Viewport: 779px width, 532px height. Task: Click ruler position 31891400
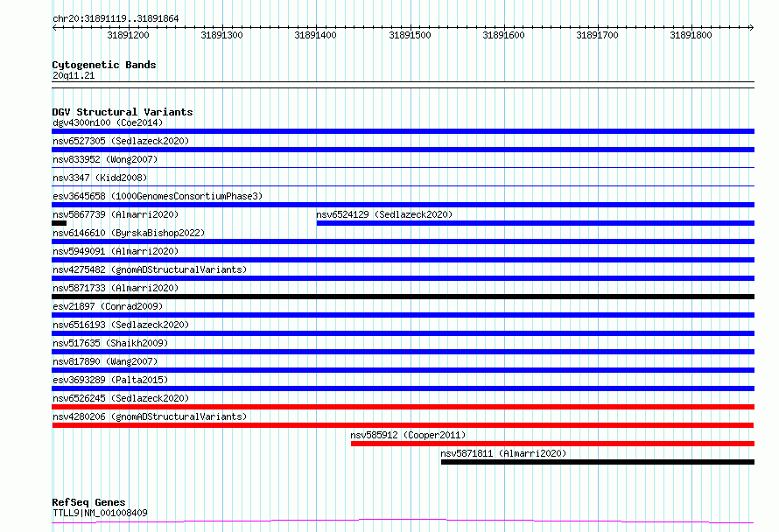coord(315,35)
